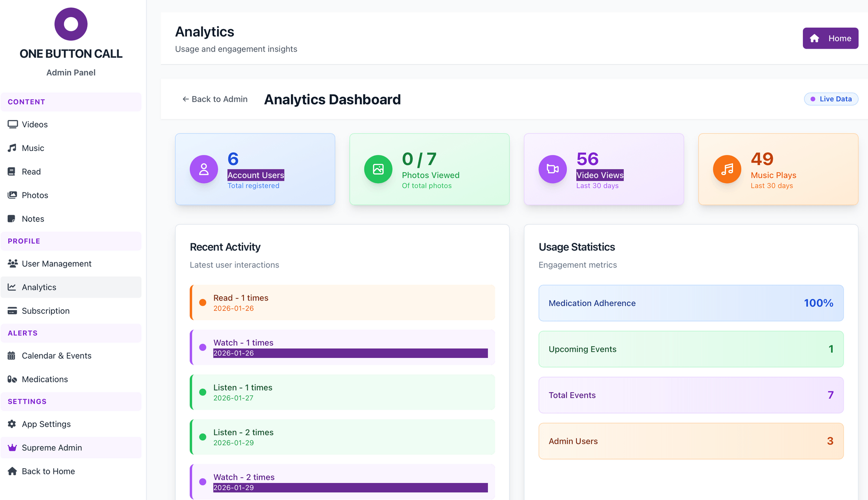Click the Medications pills icon
This screenshot has height=500, width=868.
tap(12, 379)
